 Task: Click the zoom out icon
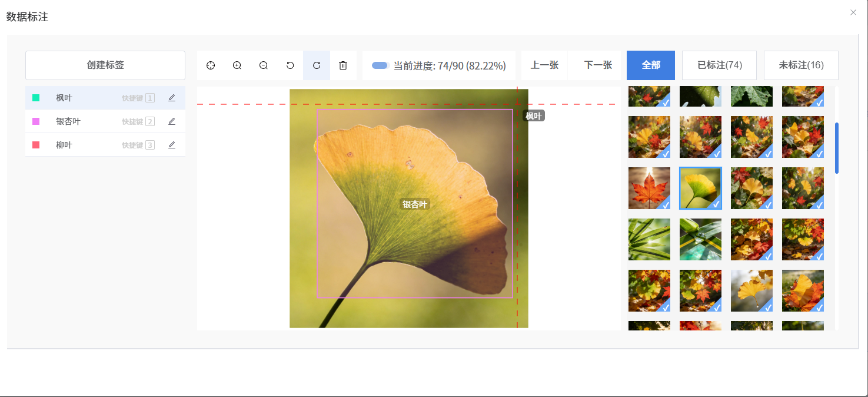tap(264, 65)
